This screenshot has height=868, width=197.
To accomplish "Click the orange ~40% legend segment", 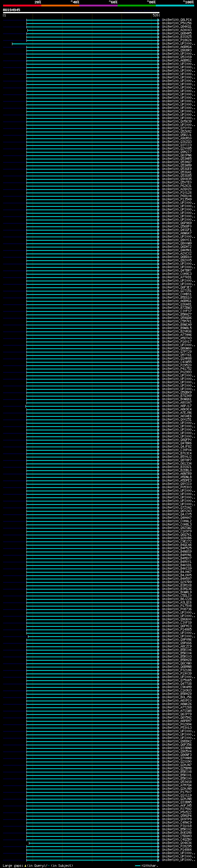I will [x=61, y=6].
